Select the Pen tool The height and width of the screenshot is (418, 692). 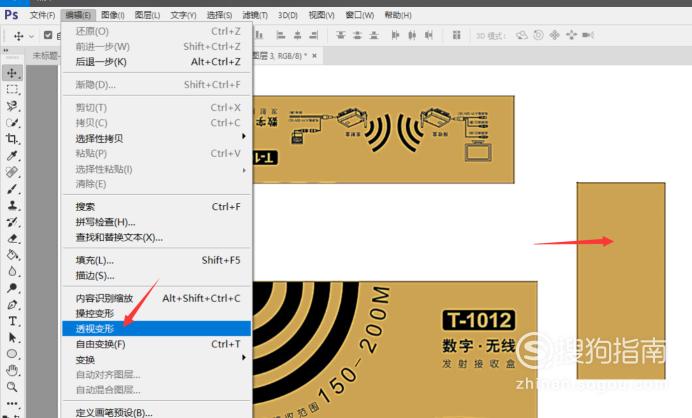pyautogui.click(x=12, y=305)
